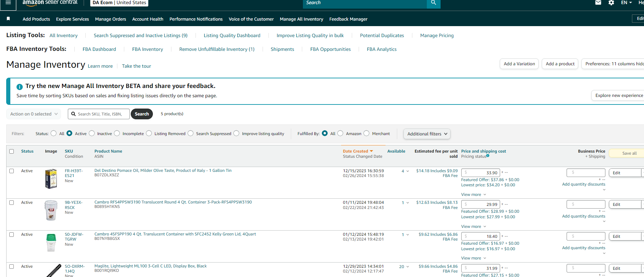Open the Shipments link
Screen dimensions: 644x277
click(282, 49)
